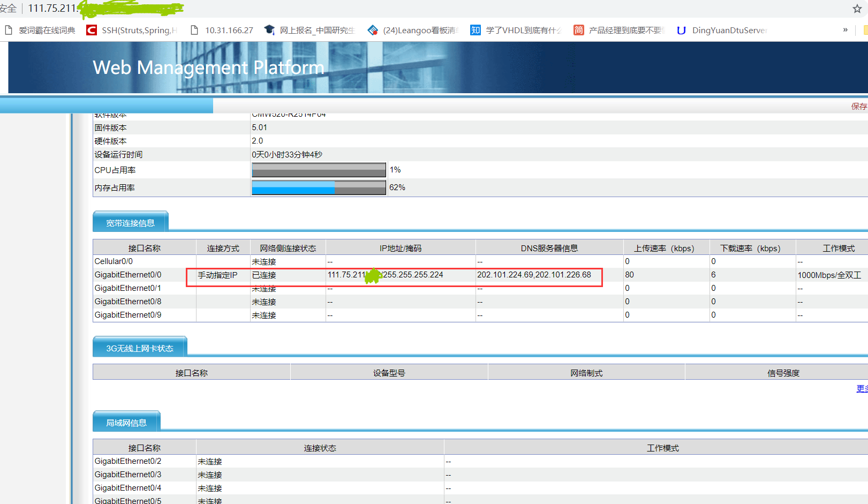This screenshot has height=504, width=868.
Task: Click the 设备运行时间 label
Action: [x=119, y=154]
